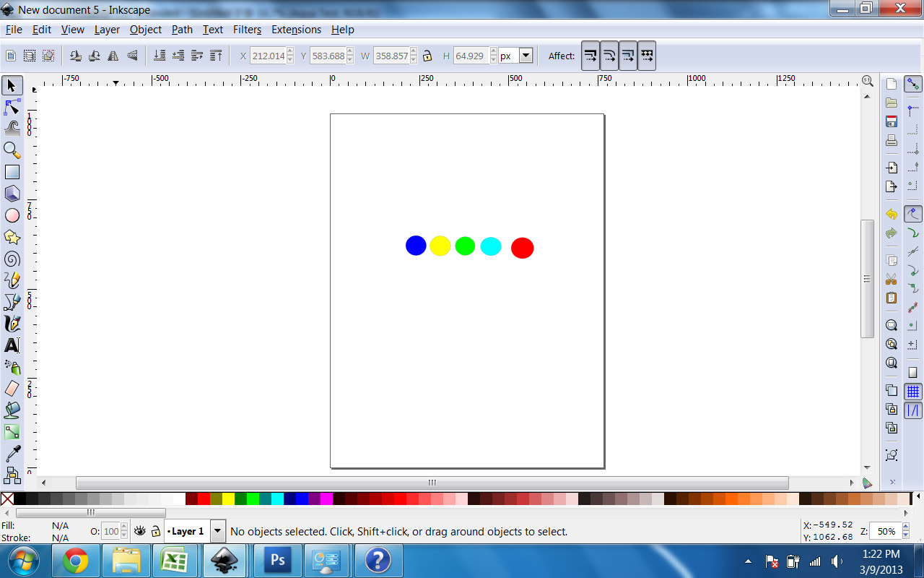Toggle the Enable snapping button
Image resolution: width=924 pixels, height=578 pixels.
(x=913, y=84)
